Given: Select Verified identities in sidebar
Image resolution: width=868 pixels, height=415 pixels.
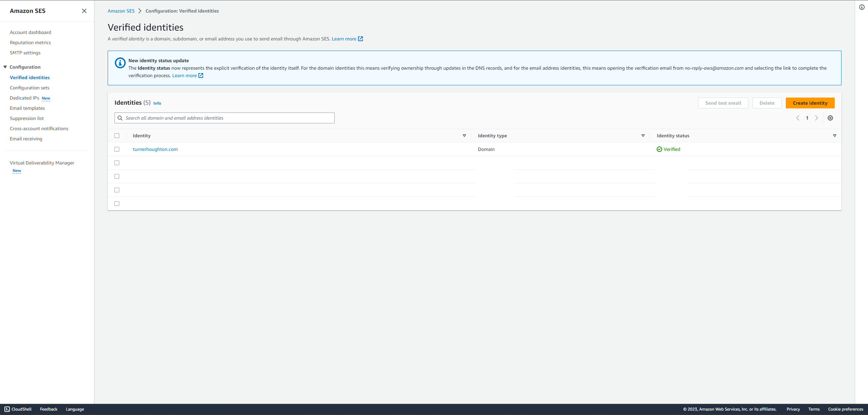Looking at the screenshot, I should tap(30, 77).
